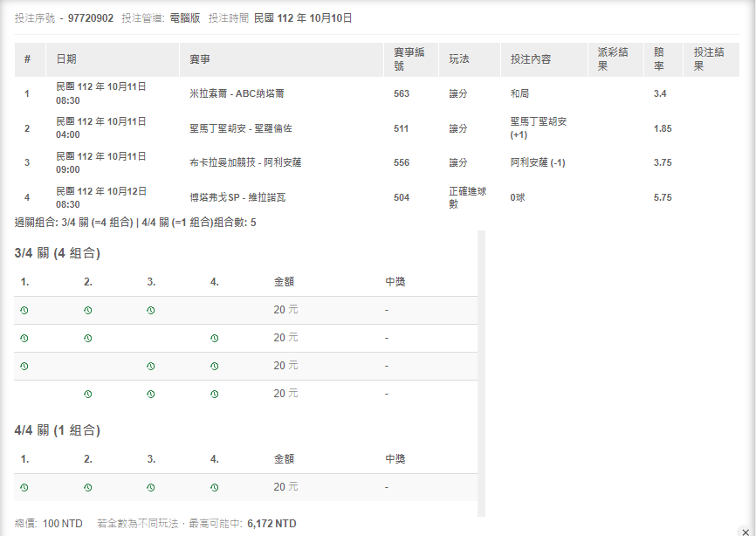The width and height of the screenshot is (756, 536).
Task: Click pending clock icon for match 3 in first 3/4 combo row
Action: [x=151, y=311]
